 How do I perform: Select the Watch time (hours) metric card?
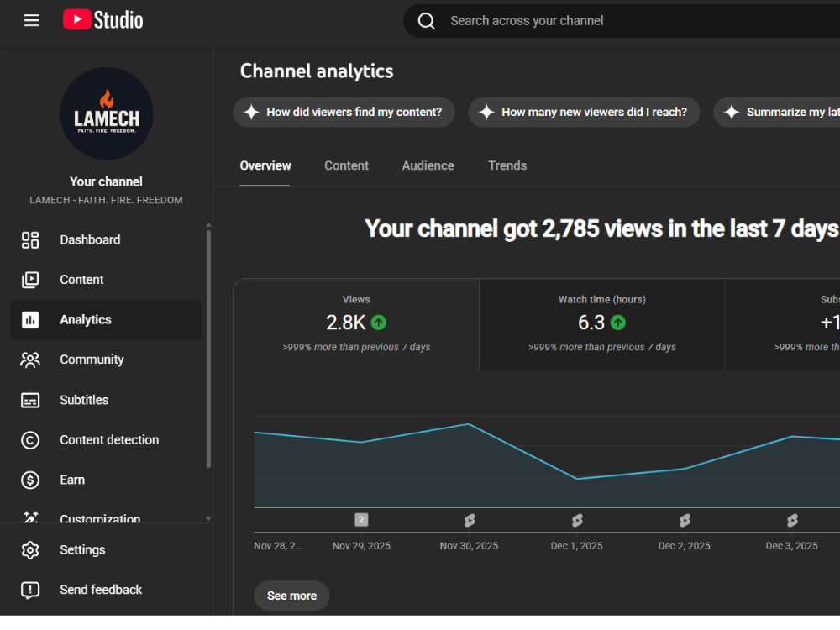pos(601,324)
